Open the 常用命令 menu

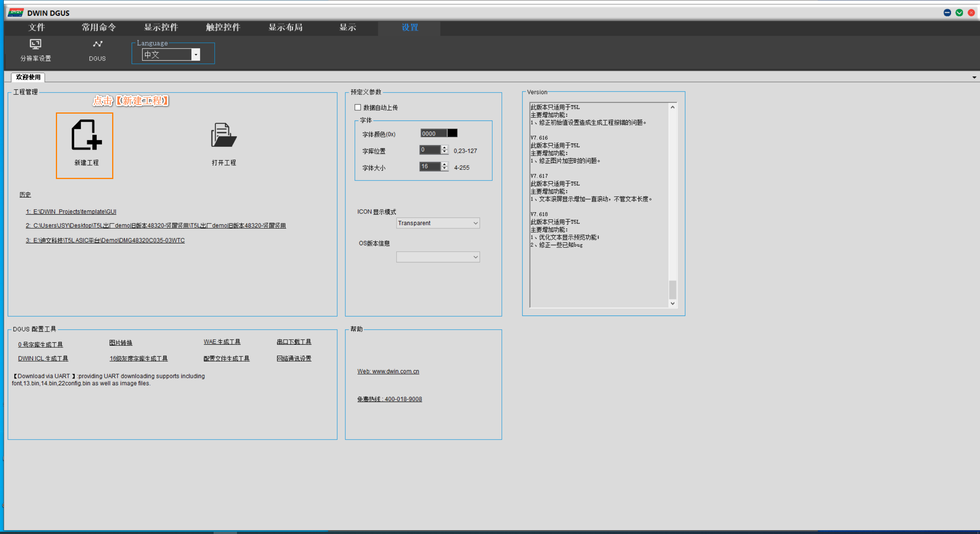coord(98,28)
